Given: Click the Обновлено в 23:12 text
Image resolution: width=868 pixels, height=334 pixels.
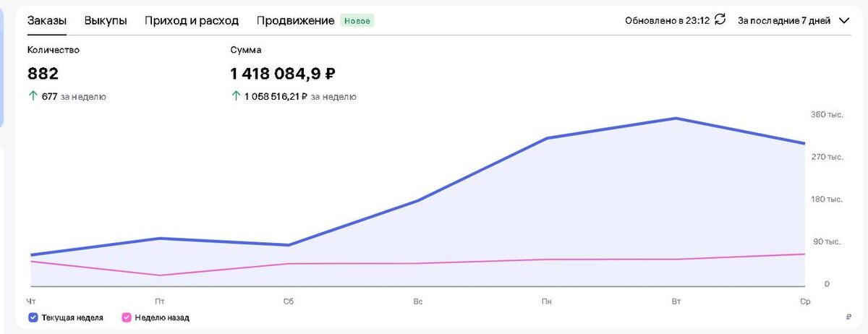Looking at the screenshot, I should pos(667,20).
